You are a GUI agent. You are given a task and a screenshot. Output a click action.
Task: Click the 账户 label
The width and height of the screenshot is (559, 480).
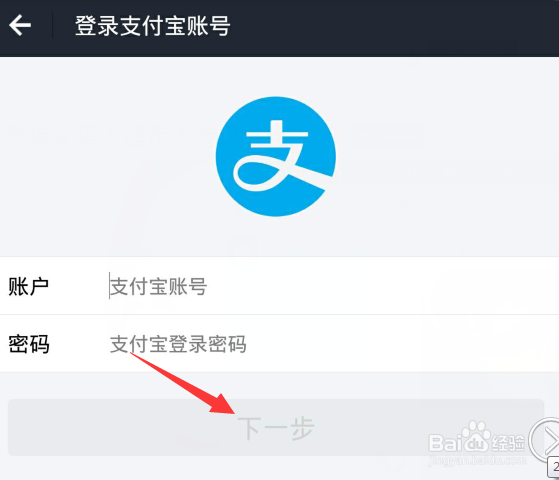(x=29, y=286)
